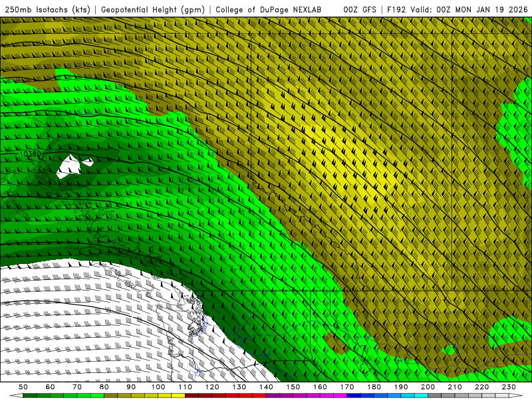Click the legend value 230
The image size is (532, 399).
click(509, 387)
